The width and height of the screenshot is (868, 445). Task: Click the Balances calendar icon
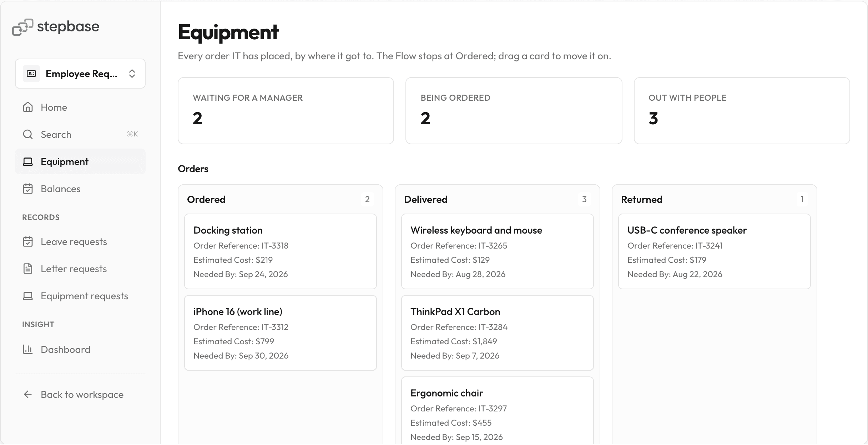(x=28, y=189)
